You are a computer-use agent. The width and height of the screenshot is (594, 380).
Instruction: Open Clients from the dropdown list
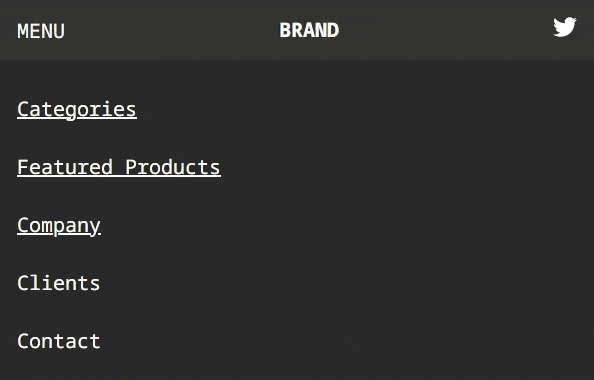point(59,283)
